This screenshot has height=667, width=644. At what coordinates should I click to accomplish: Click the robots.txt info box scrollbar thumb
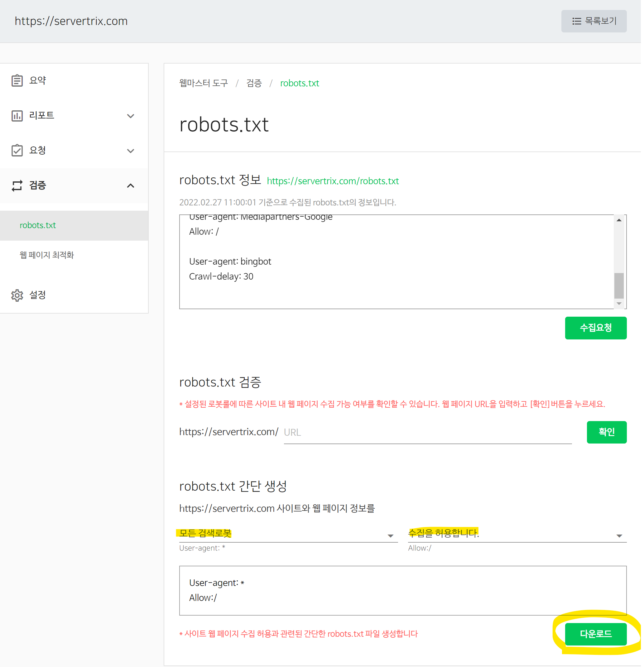618,286
